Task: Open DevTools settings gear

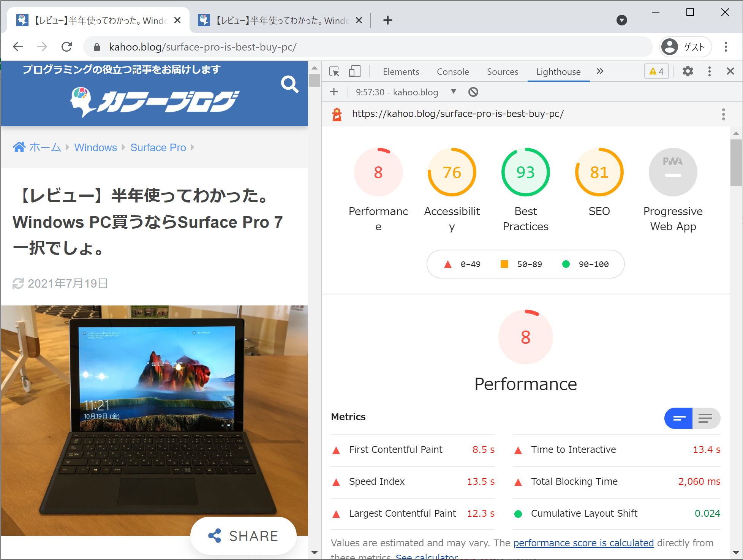Action: (x=688, y=71)
